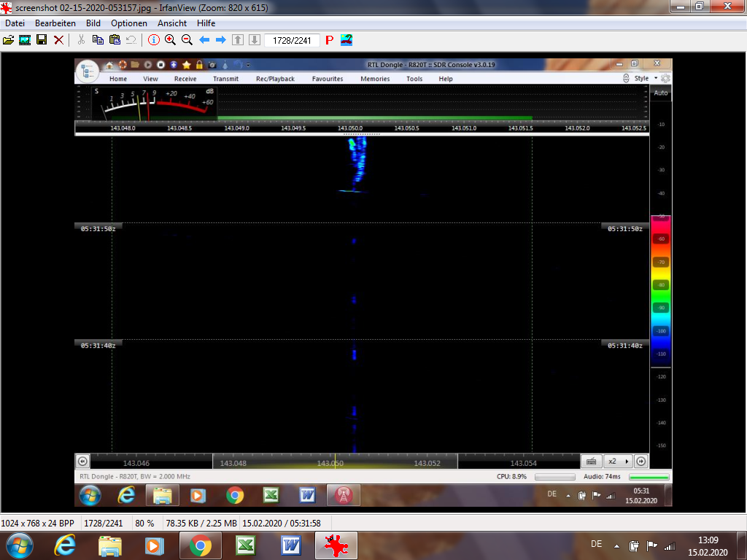Open the Windows Start menu

click(20, 545)
